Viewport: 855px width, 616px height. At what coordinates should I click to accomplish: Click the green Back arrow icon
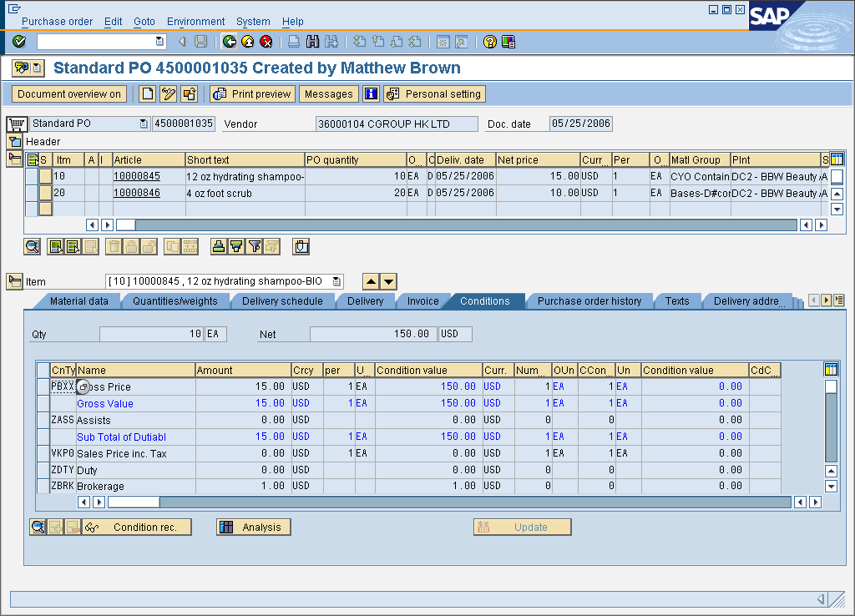coord(230,42)
